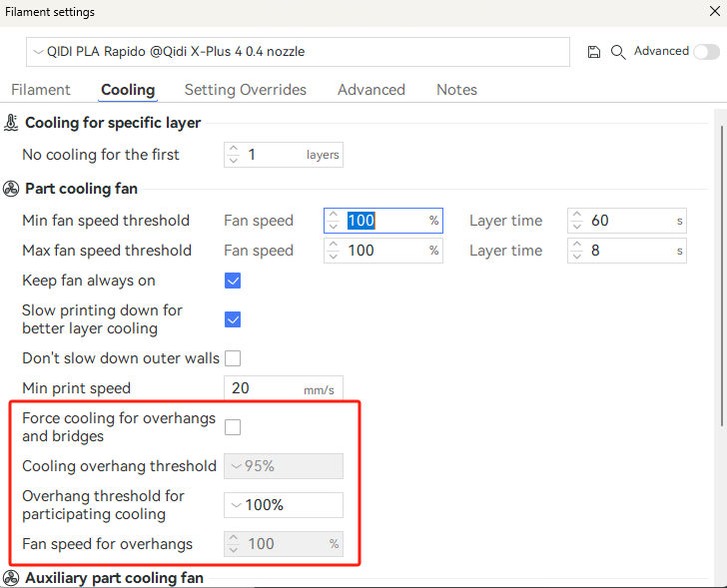The width and height of the screenshot is (727, 588).
Task: Click the Cooling for specific layer icon
Action: [12, 123]
